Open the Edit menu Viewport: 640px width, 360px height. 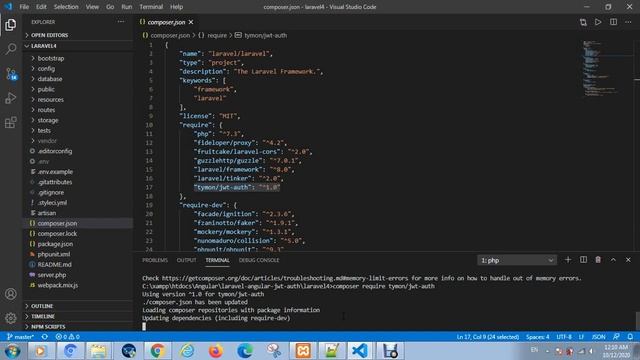(41, 7)
